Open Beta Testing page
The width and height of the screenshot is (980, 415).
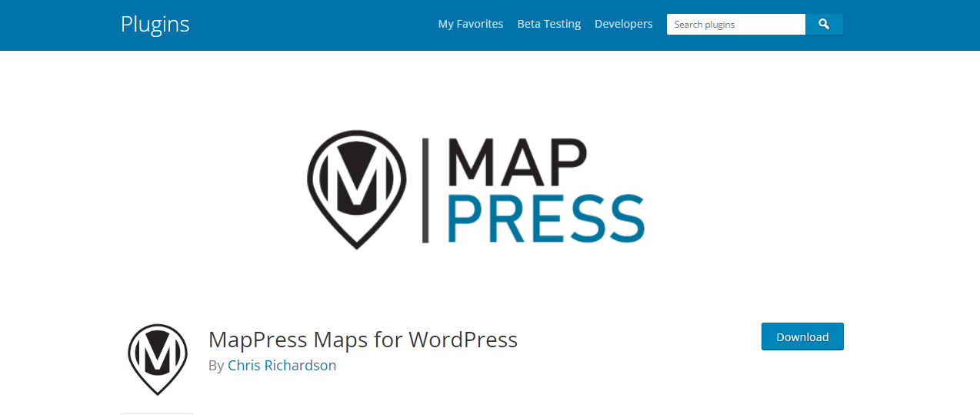(549, 24)
